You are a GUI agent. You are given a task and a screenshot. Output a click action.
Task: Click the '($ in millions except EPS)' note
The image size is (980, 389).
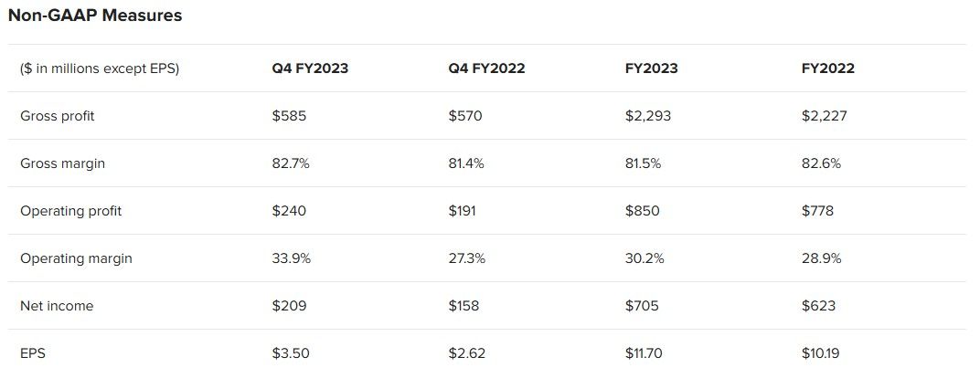pyautogui.click(x=100, y=68)
